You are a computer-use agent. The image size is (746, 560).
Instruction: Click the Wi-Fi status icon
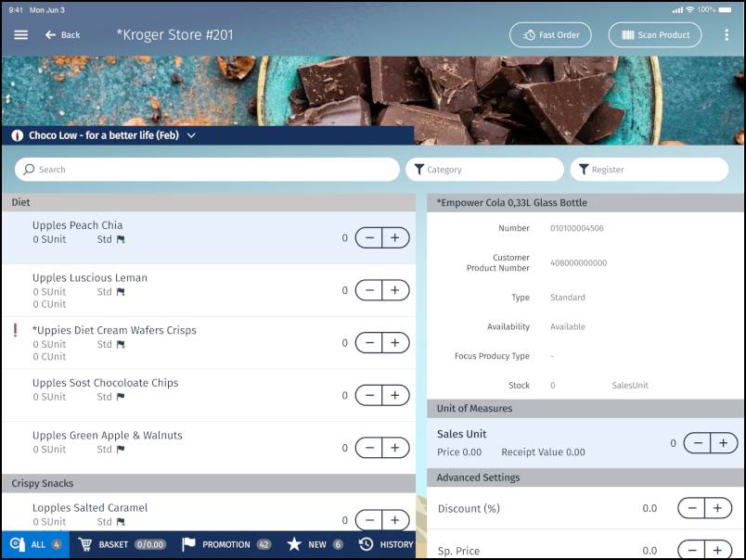coord(689,10)
